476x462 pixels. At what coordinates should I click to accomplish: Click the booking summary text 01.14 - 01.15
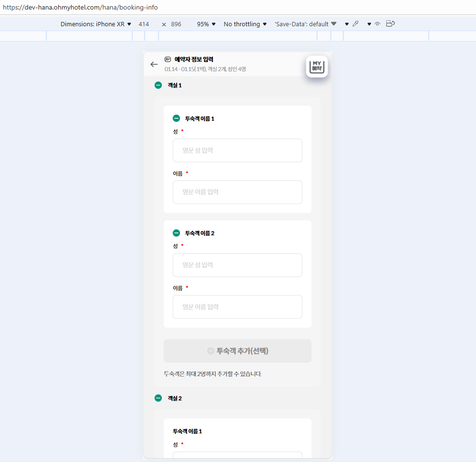tap(205, 69)
